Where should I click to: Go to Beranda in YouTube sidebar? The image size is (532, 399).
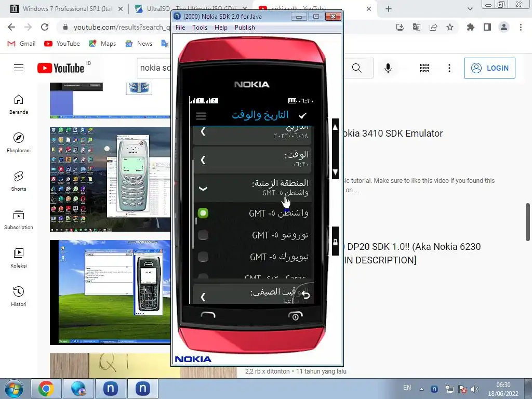(x=19, y=104)
